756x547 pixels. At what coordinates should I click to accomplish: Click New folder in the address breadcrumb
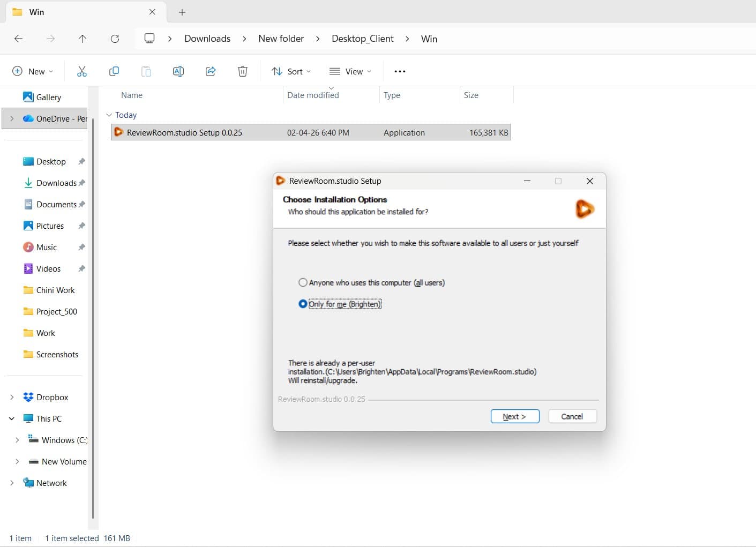281,39
